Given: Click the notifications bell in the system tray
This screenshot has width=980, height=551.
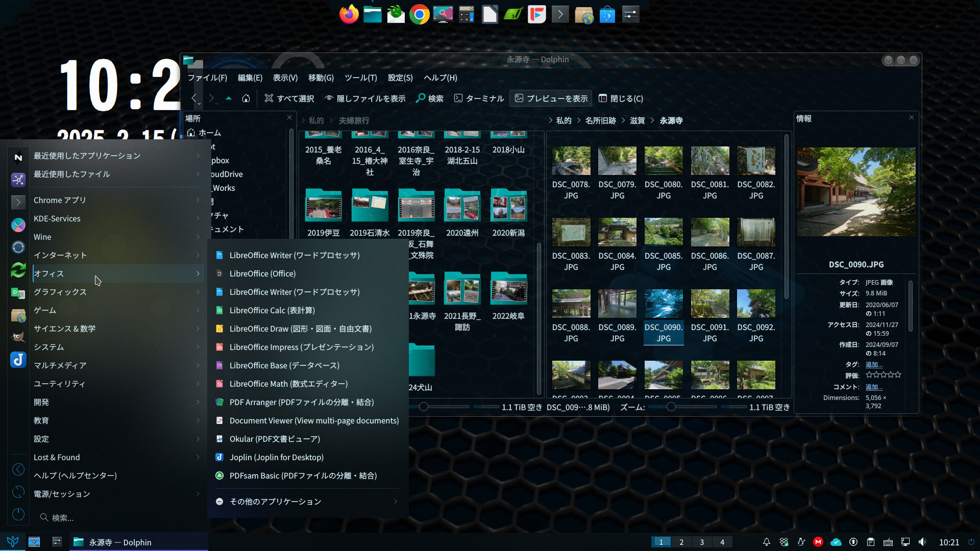Looking at the screenshot, I should [x=766, y=542].
